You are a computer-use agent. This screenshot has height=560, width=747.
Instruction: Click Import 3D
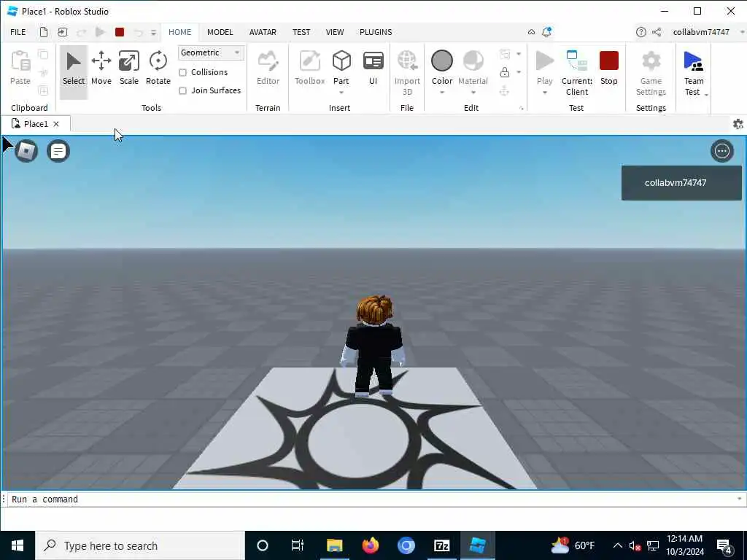(x=407, y=73)
